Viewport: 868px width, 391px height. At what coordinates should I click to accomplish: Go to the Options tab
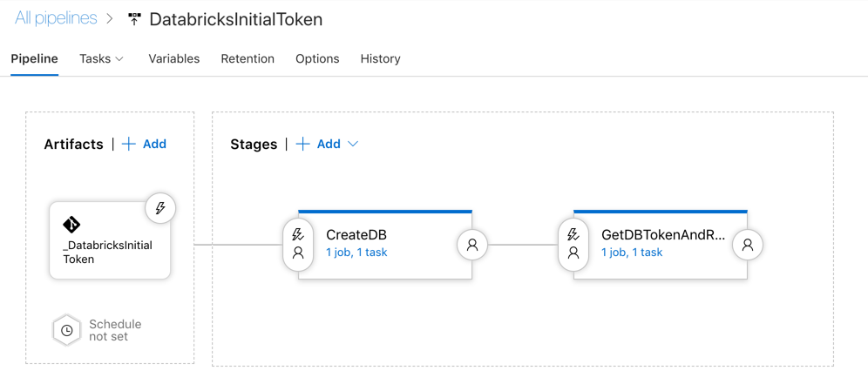pyautogui.click(x=317, y=58)
